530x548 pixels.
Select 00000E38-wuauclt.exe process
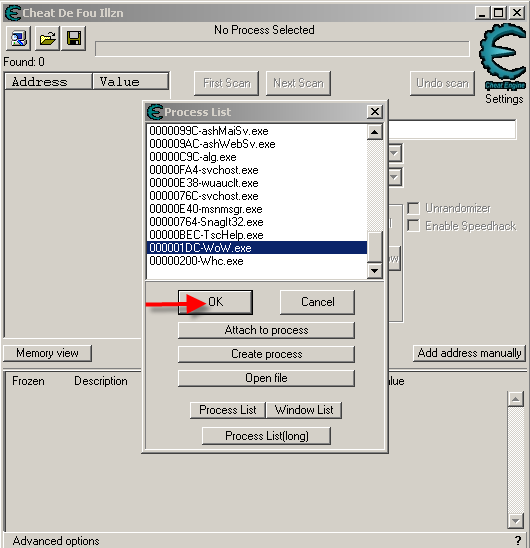tap(257, 183)
